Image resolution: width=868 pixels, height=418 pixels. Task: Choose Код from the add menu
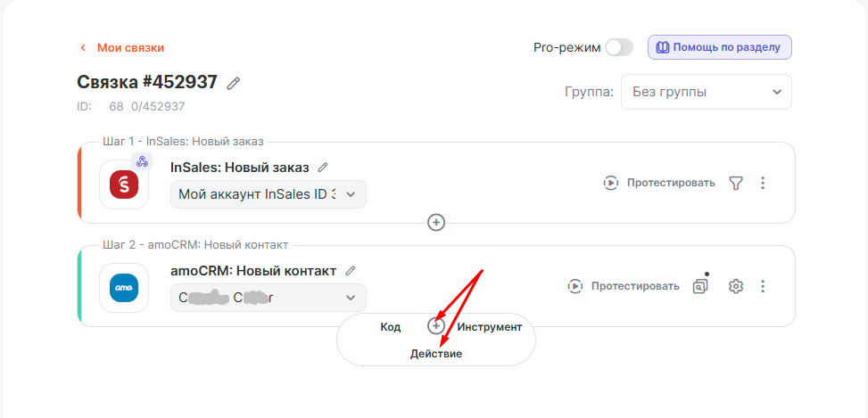pos(391,327)
